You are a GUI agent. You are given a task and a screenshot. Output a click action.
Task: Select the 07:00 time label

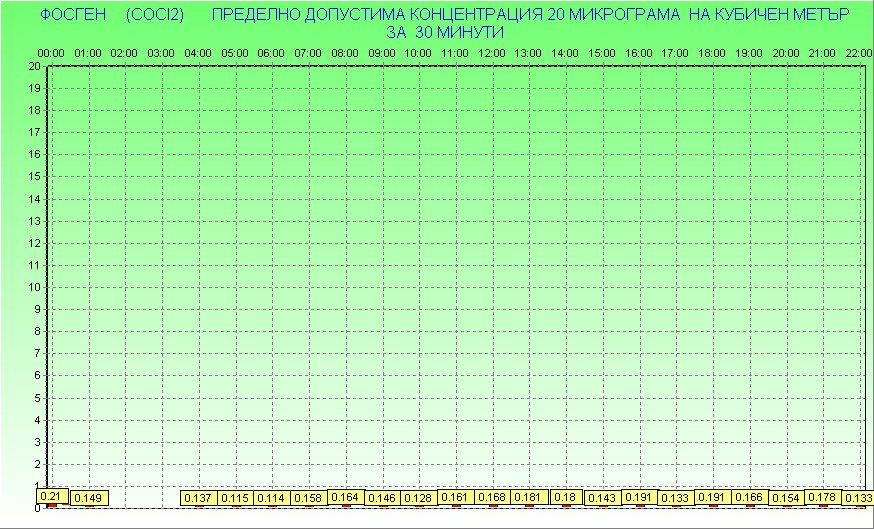308,53
